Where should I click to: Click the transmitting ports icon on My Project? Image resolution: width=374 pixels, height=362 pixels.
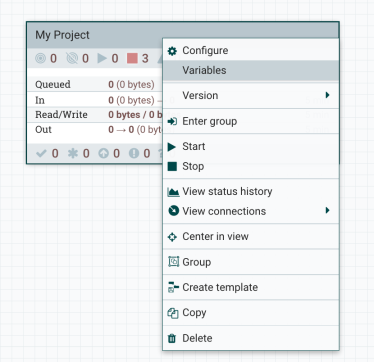coord(40,59)
